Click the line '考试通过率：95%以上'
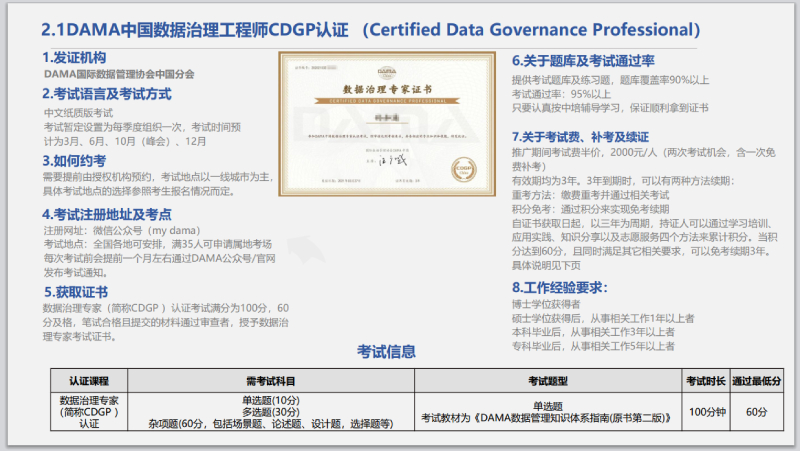This screenshot has height=451, width=800. [561, 94]
